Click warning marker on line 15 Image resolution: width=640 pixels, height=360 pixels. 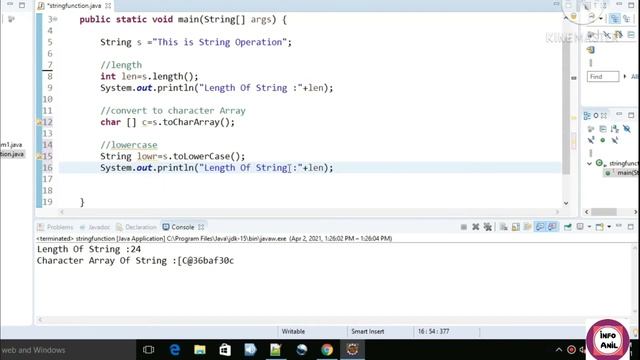tap(39, 156)
